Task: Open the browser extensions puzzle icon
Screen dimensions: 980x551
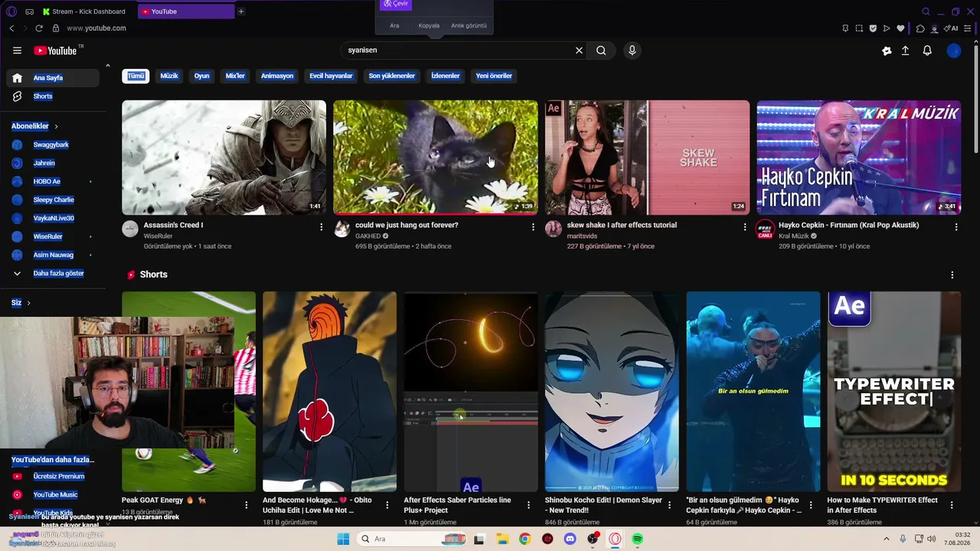Action: click(x=920, y=28)
